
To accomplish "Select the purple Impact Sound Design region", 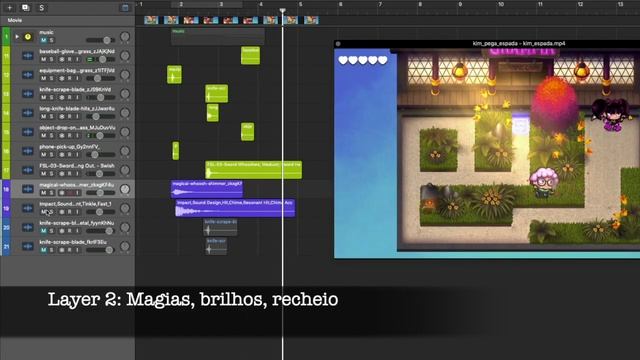I will [x=235, y=208].
